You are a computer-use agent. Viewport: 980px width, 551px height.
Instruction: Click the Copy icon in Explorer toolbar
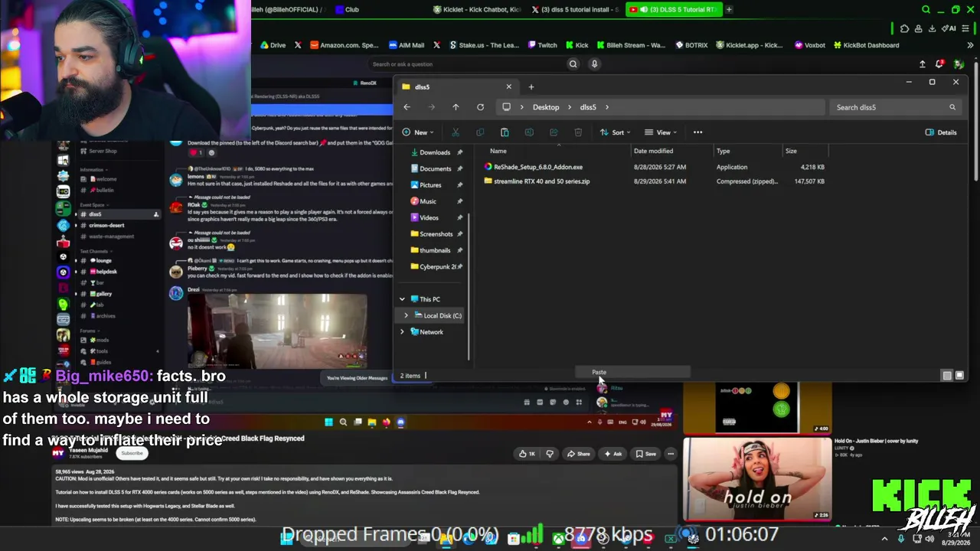point(480,132)
